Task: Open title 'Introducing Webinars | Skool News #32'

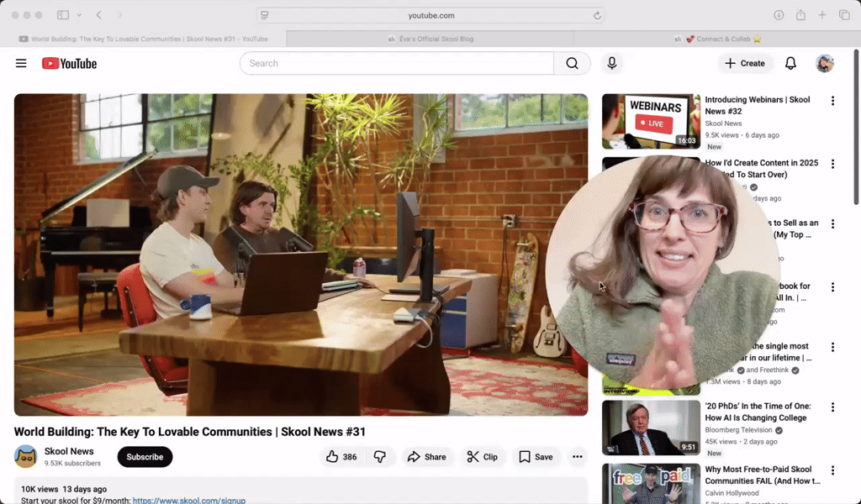Action: click(758, 105)
